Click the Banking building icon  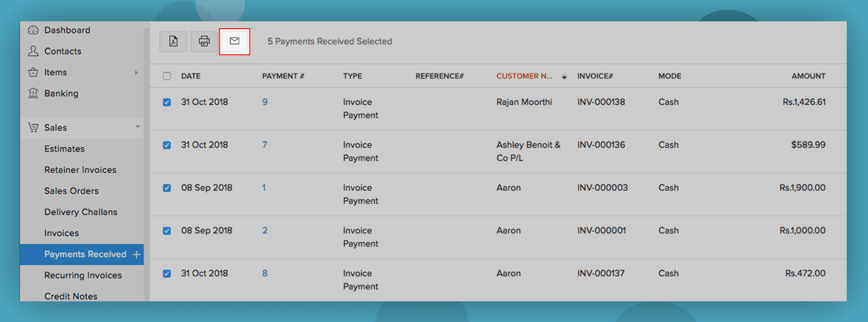tap(33, 94)
